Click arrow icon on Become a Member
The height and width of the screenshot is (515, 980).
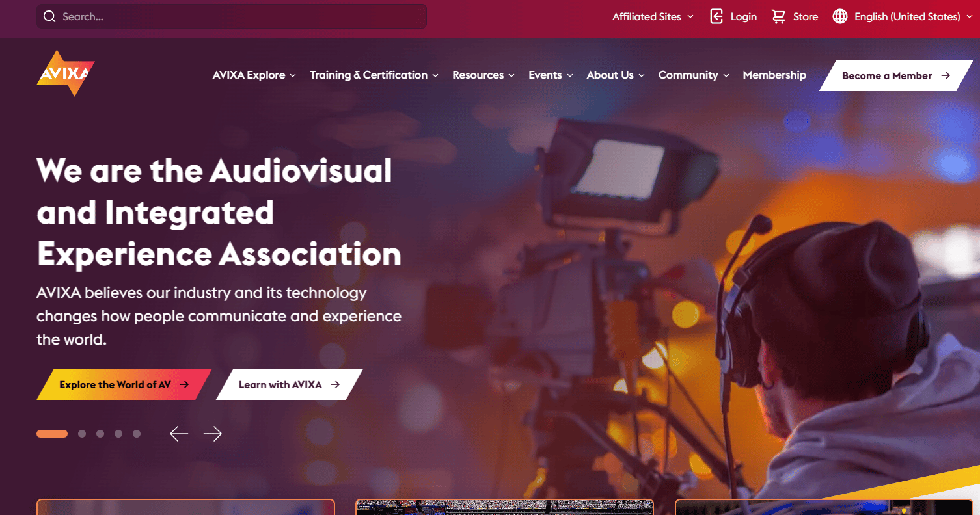(946, 76)
